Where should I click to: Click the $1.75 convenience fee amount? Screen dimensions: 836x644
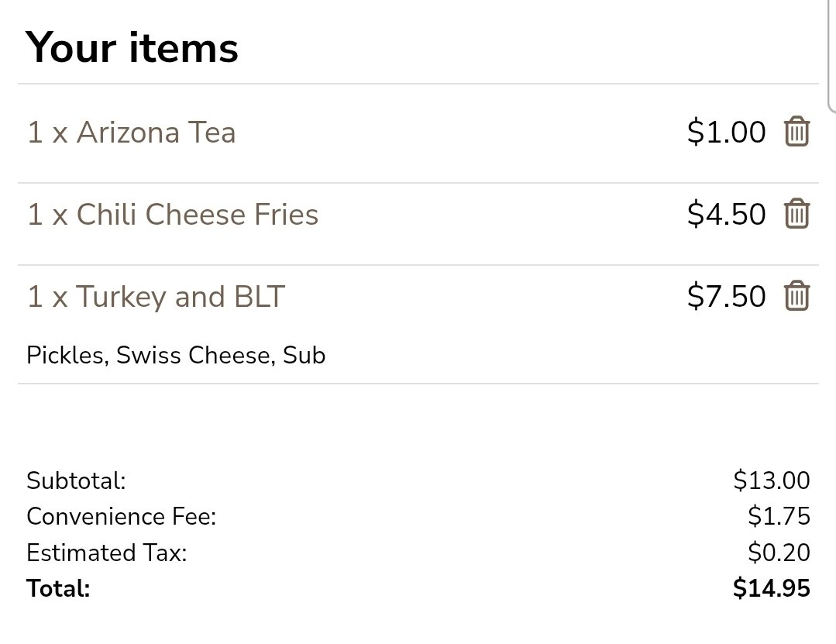coord(779,516)
